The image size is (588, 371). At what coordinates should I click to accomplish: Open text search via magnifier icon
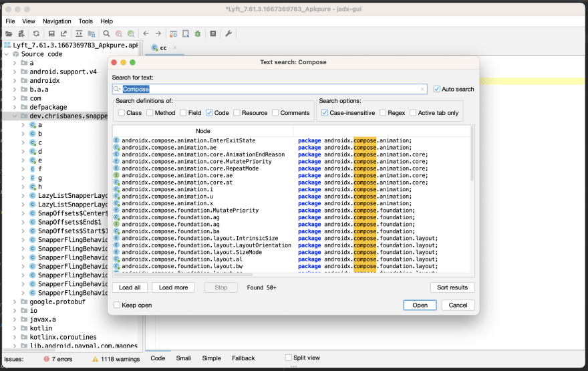106,34
